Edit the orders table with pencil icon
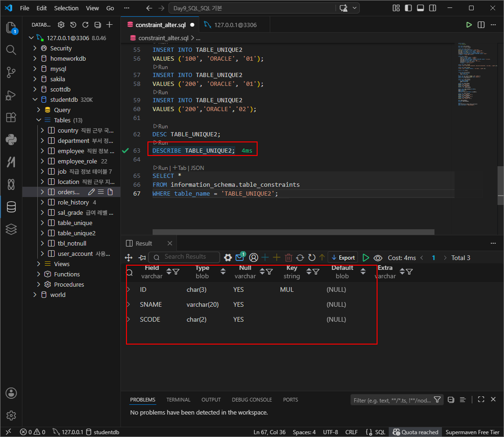 [x=91, y=192]
